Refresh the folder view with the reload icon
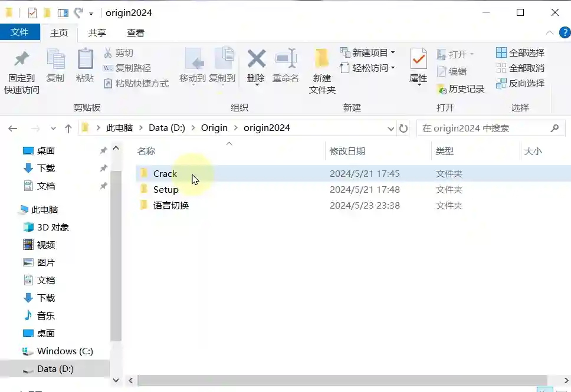The image size is (571, 392). point(403,128)
